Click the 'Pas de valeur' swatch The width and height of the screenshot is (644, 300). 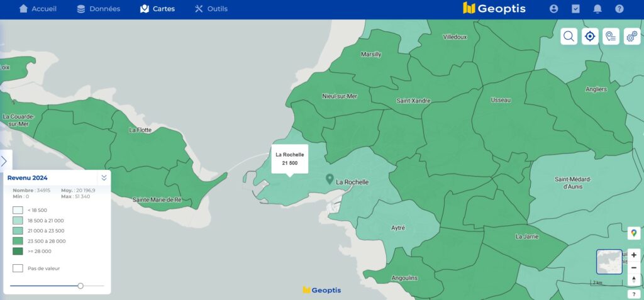(18, 269)
